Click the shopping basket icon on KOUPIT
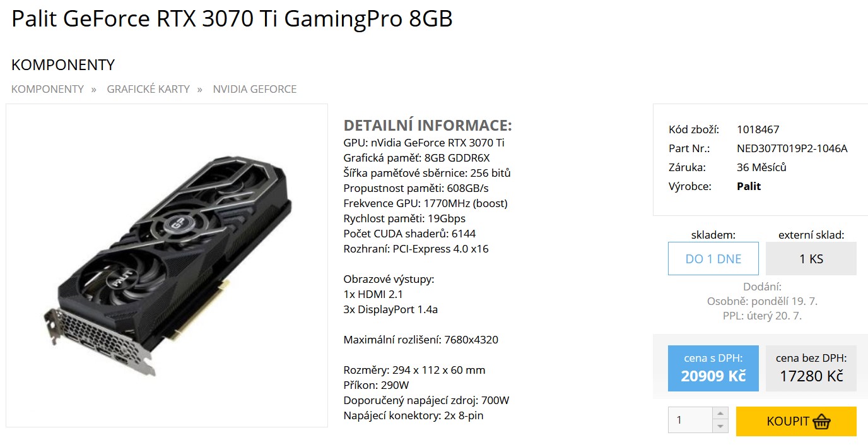The width and height of the screenshot is (868, 447). point(821,422)
